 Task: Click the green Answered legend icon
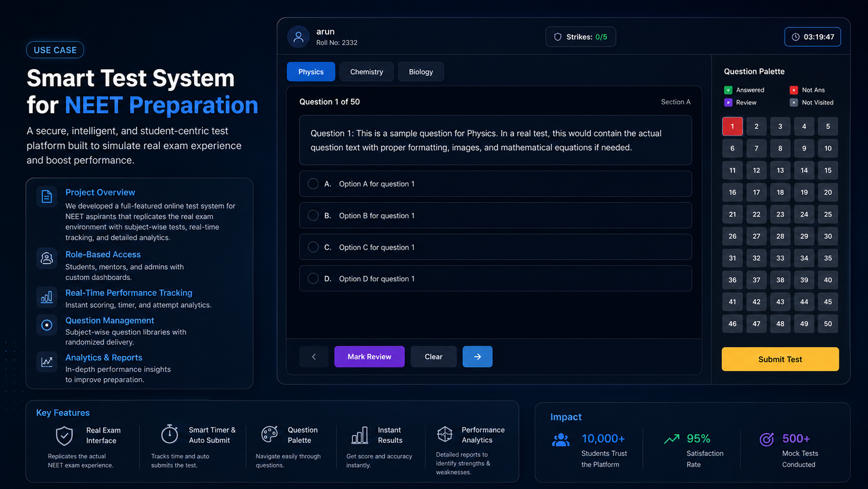728,90
